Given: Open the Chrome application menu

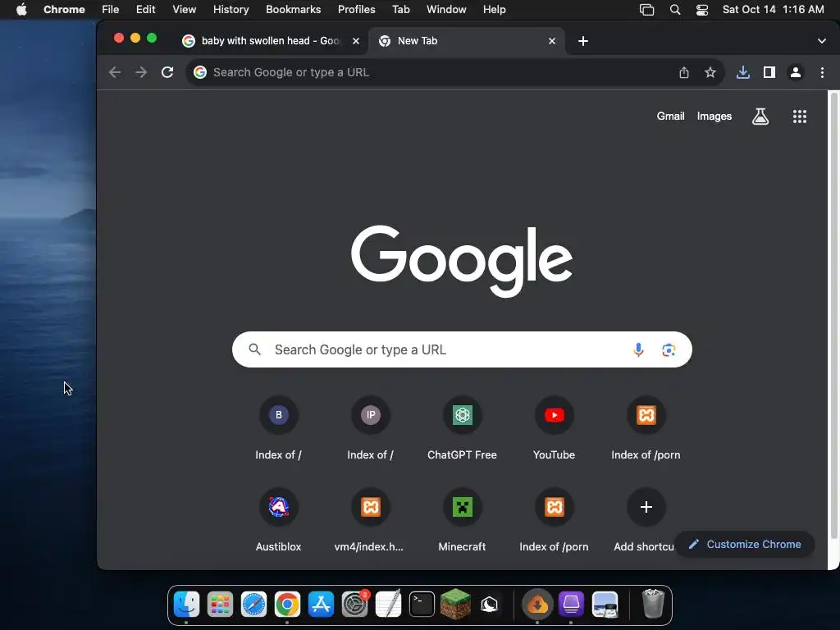Looking at the screenshot, I should click(64, 10).
